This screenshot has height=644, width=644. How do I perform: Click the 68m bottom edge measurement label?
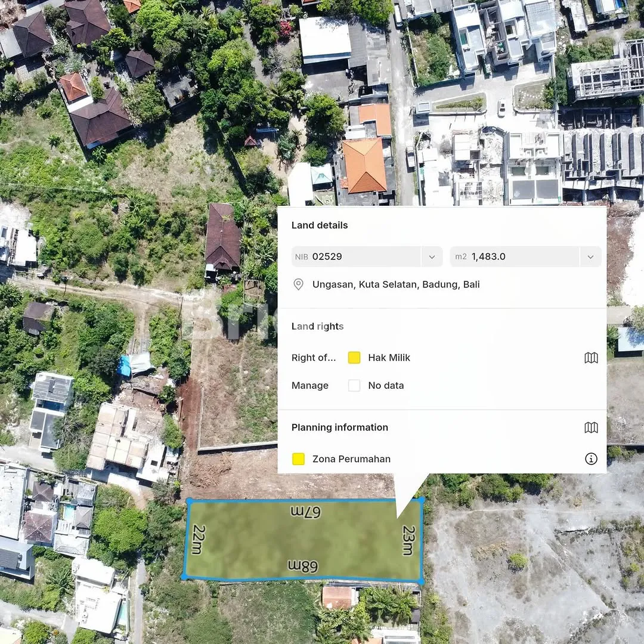[x=302, y=566]
